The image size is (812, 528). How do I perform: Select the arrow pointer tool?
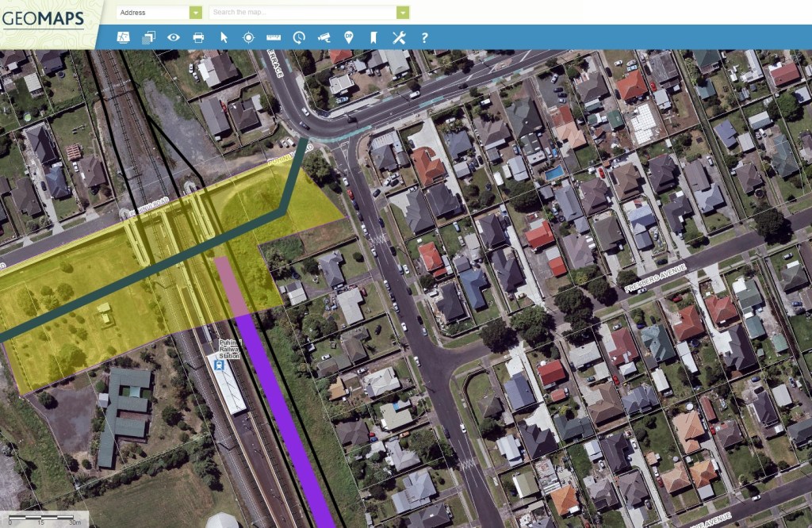coord(224,37)
